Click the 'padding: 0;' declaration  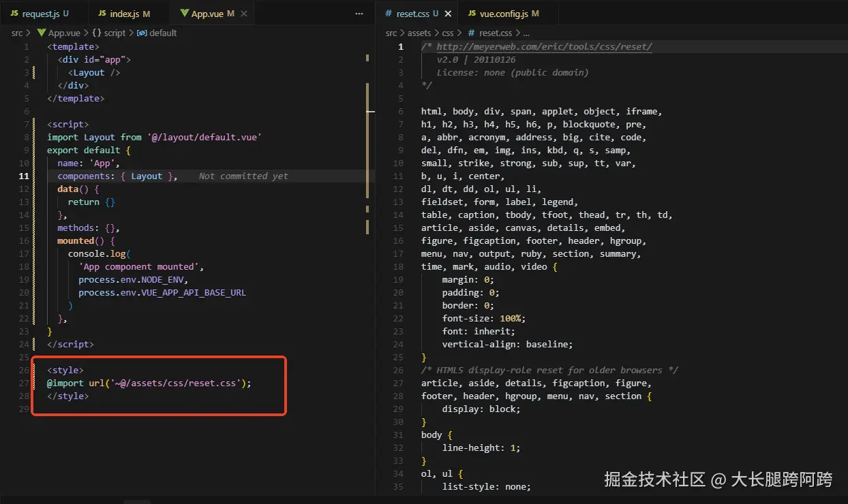(x=471, y=292)
